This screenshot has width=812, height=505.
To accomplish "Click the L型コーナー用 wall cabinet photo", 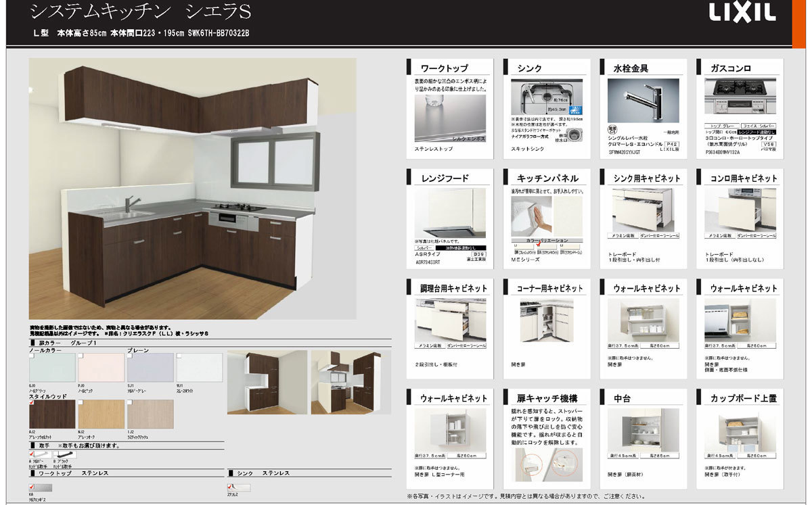I will (x=450, y=430).
